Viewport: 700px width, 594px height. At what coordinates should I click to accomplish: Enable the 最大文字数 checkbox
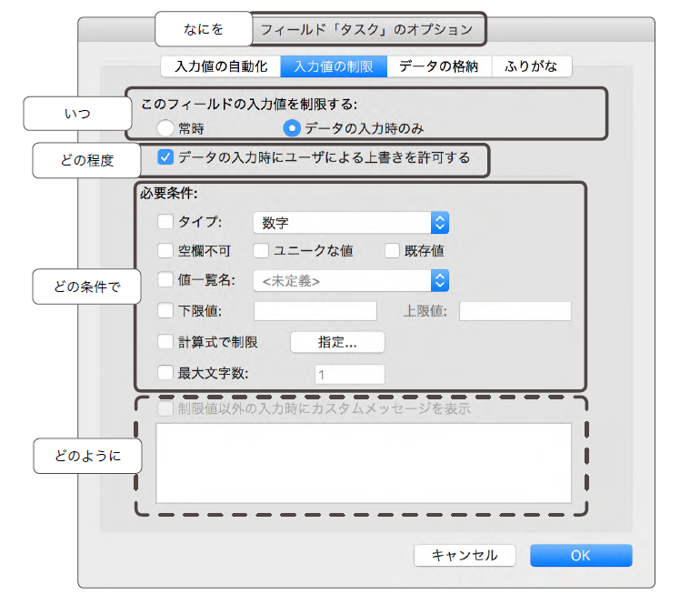pyautogui.click(x=165, y=372)
